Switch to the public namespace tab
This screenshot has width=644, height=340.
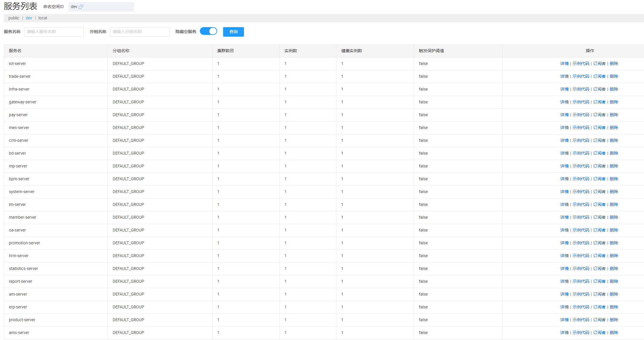tap(14, 18)
